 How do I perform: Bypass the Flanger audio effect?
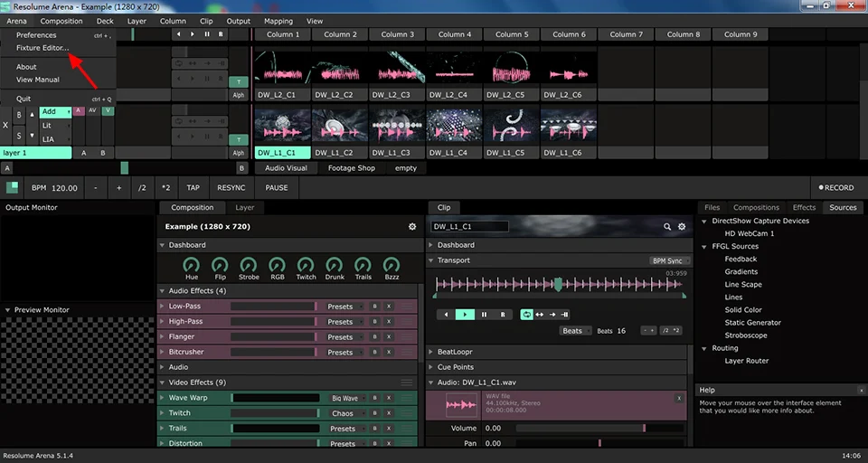tap(374, 336)
